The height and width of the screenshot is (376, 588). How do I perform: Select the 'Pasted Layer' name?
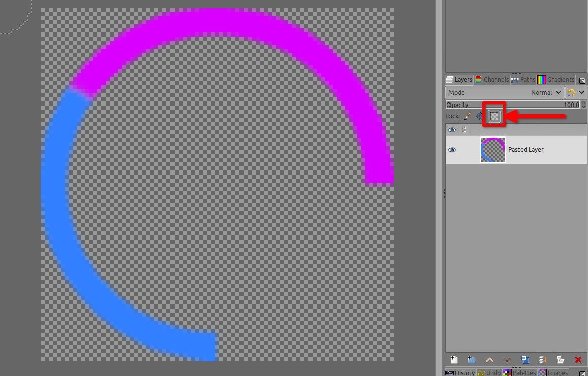pyautogui.click(x=526, y=150)
